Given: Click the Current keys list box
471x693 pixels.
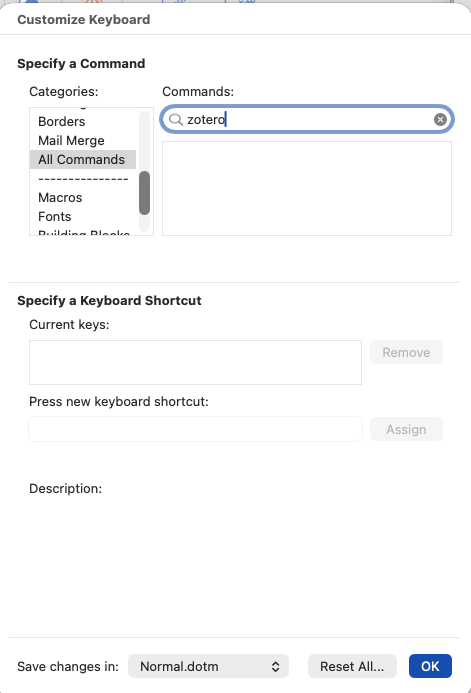Looking at the screenshot, I should (195, 362).
